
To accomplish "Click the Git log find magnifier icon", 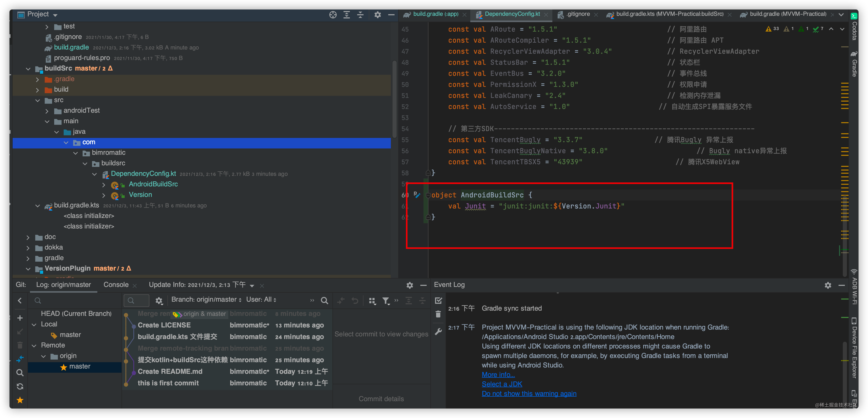I will tap(324, 300).
